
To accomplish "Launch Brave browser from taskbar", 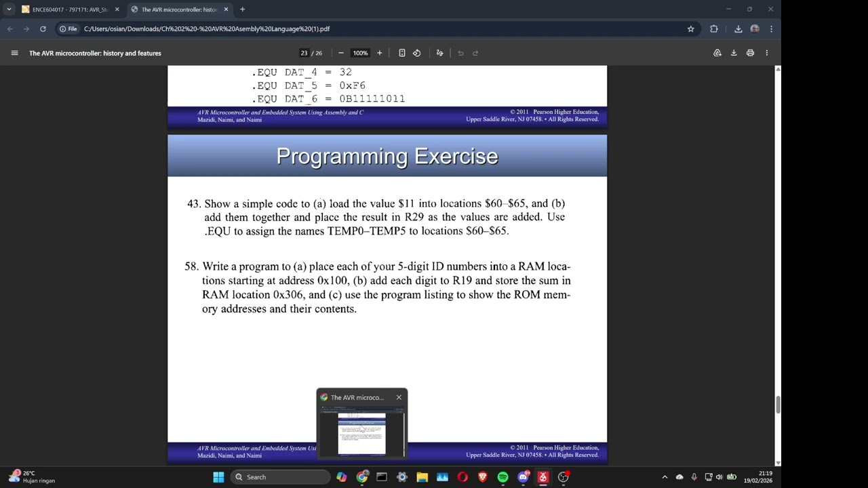I will (x=483, y=477).
